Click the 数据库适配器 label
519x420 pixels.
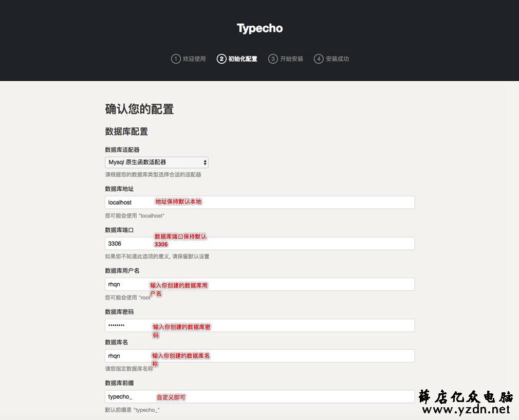[122, 150]
